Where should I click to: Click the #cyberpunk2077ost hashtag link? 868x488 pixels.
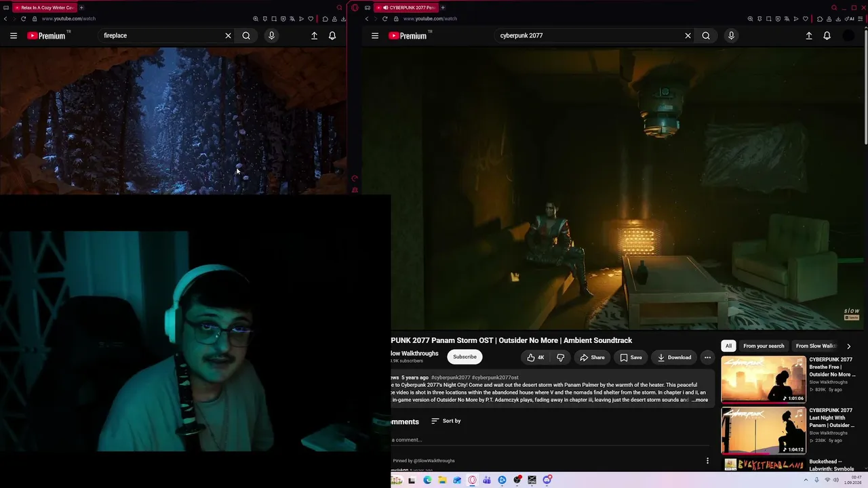point(495,378)
